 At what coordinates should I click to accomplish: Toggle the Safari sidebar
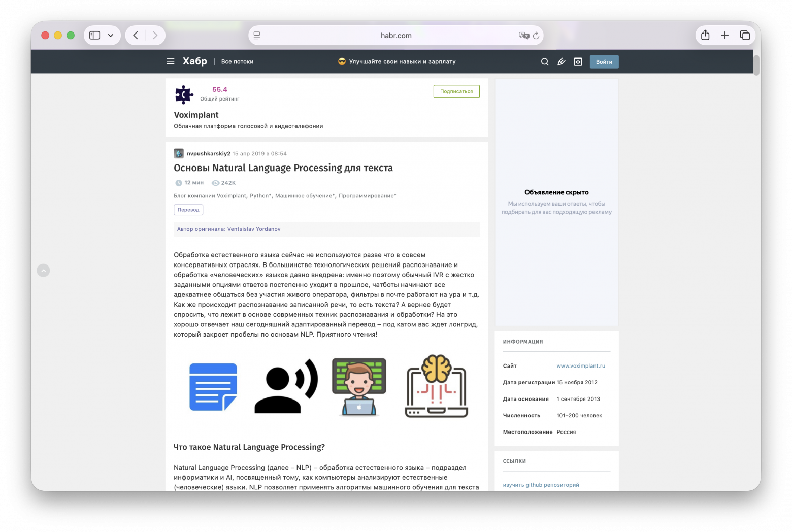point(94,35)
